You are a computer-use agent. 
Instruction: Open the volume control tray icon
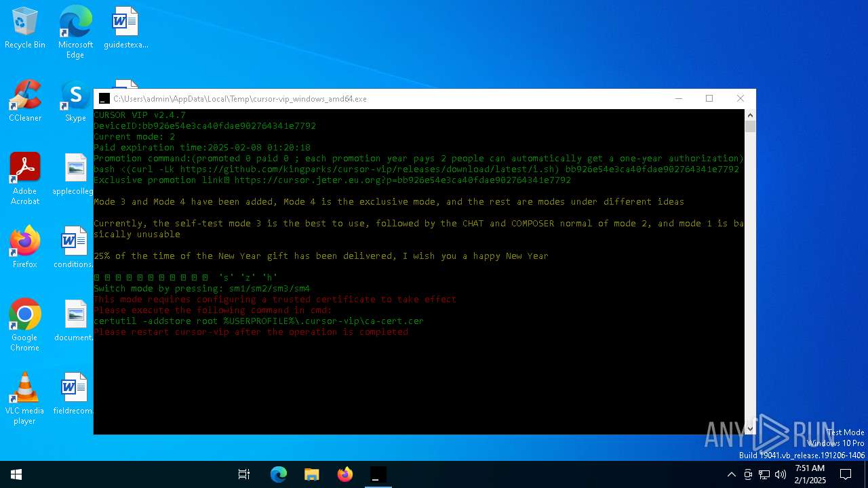pyautogui.click(x=781, y=474)
